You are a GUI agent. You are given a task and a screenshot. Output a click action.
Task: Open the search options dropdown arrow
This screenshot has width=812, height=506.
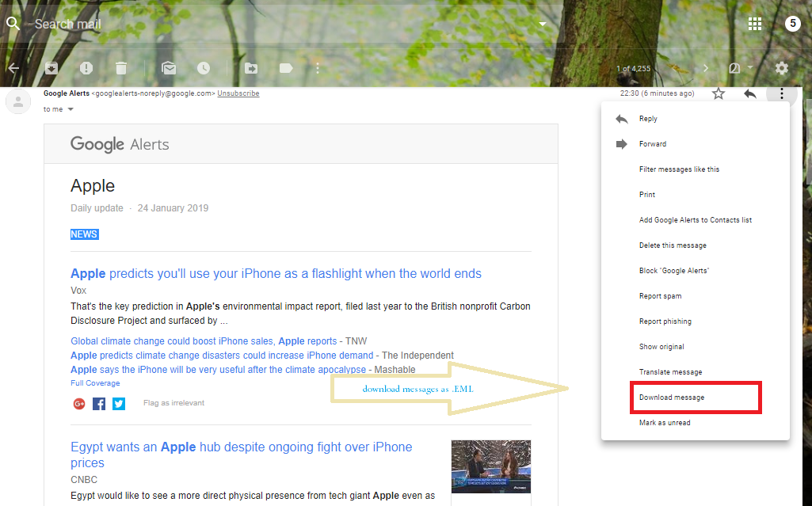point(542,24)
